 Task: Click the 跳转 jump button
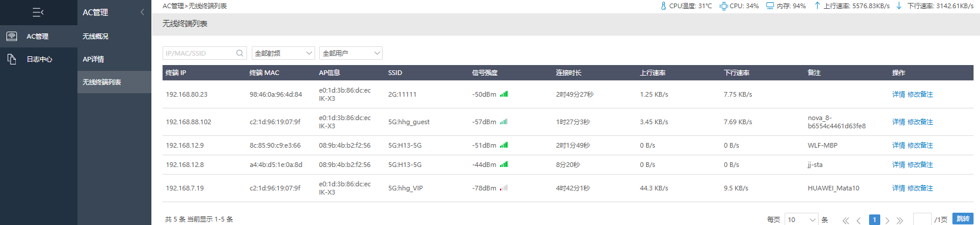pos(963,219)
